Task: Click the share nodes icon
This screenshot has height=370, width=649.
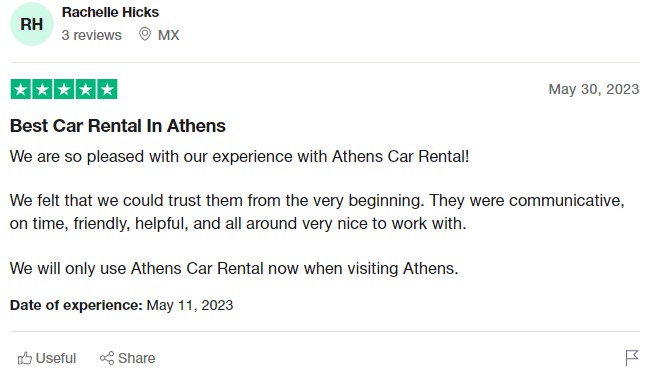Action: (107, 358)
